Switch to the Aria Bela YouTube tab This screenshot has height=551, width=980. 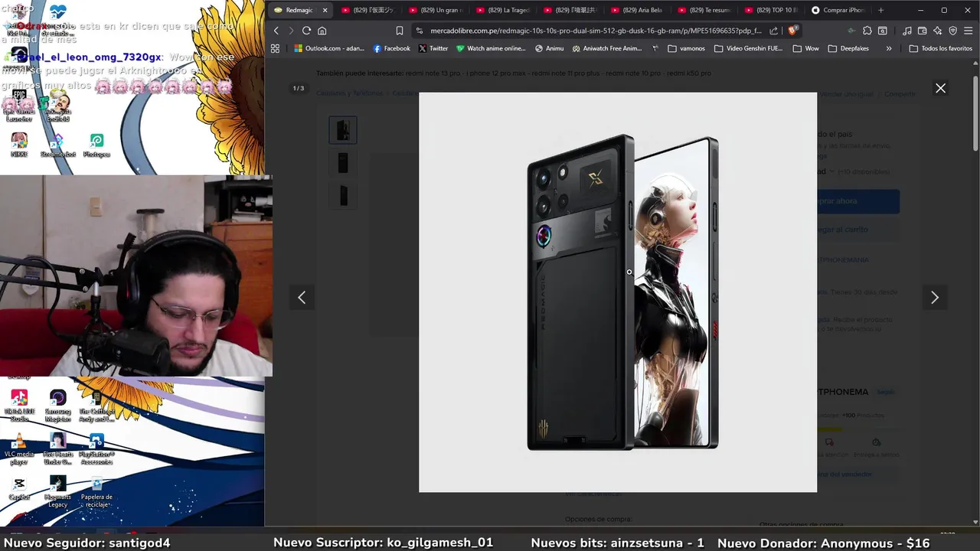pos(637,10)
